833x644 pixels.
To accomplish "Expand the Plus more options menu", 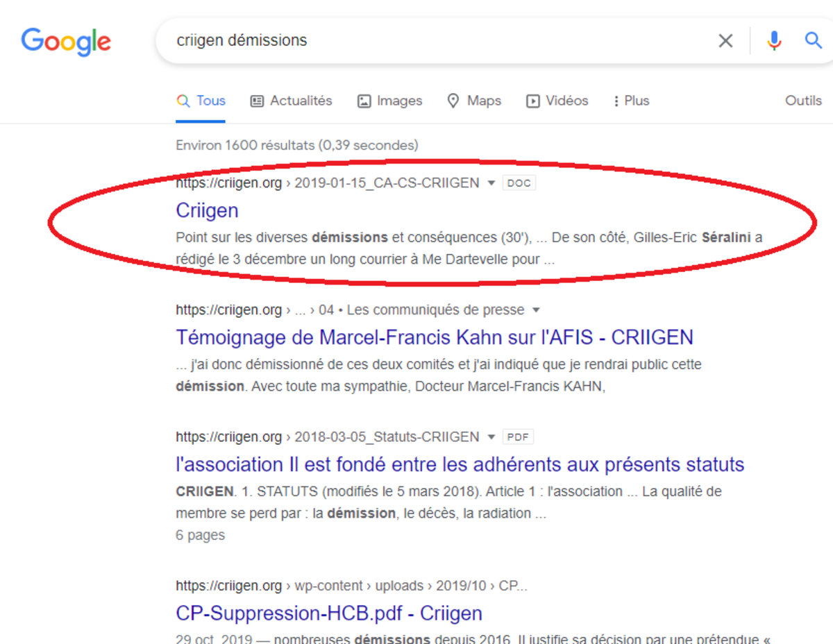I will click(630, 101).
